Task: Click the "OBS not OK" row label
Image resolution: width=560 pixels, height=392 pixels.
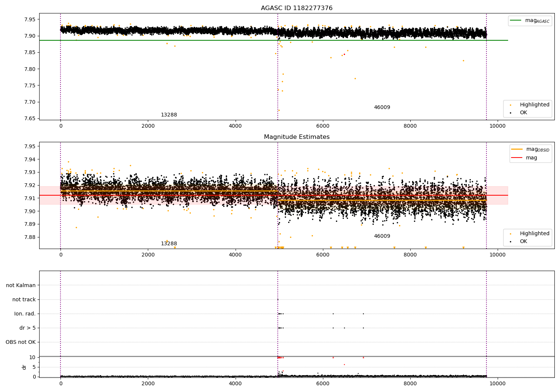Action: (21, 342)
